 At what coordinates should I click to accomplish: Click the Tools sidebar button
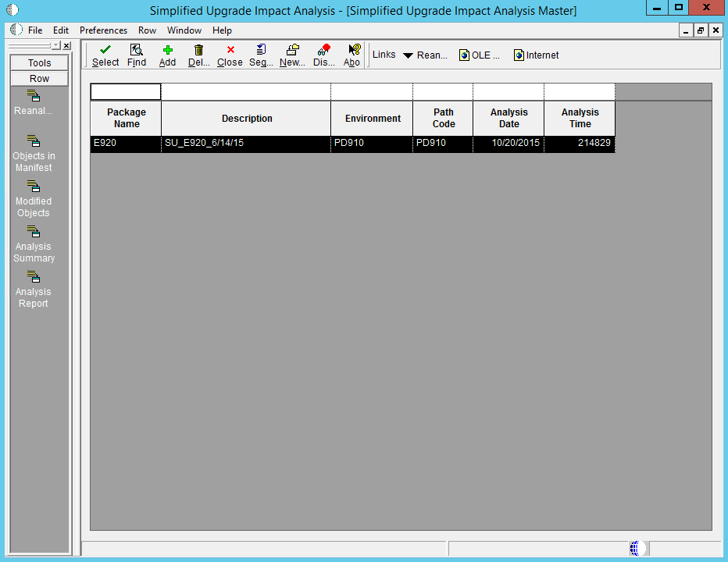pyautogui.click(x=39, y=62)
